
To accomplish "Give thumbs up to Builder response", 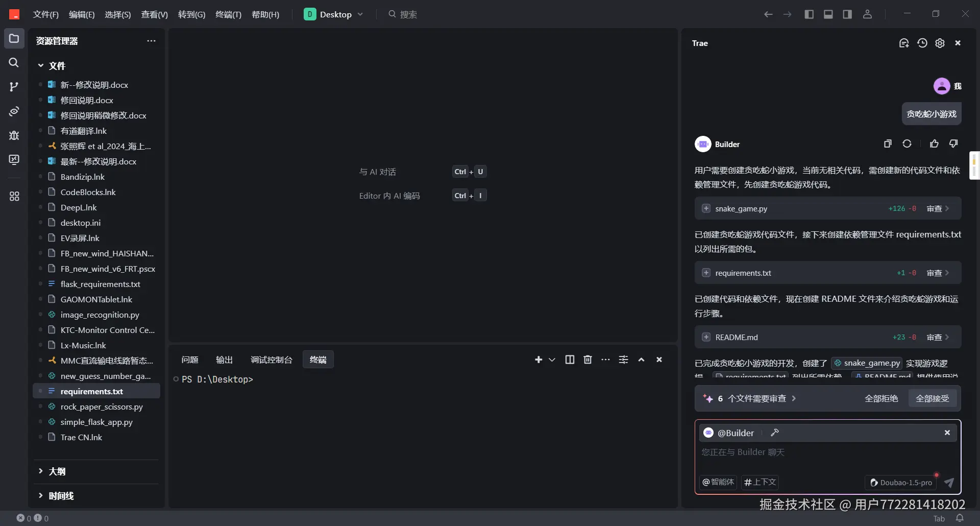I will point(934,144).
